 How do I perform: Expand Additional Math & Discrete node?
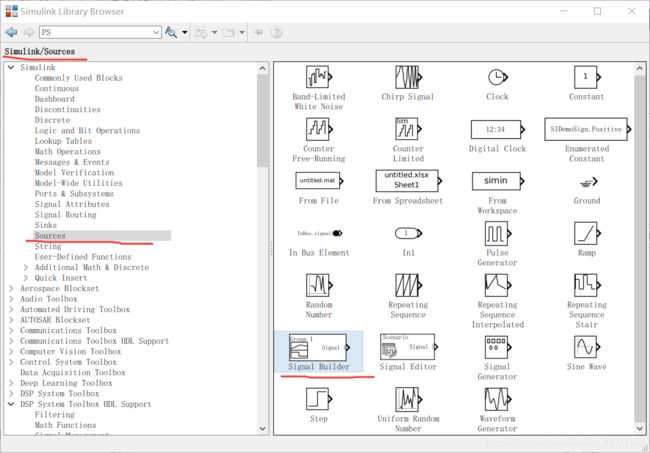(26, 267)
